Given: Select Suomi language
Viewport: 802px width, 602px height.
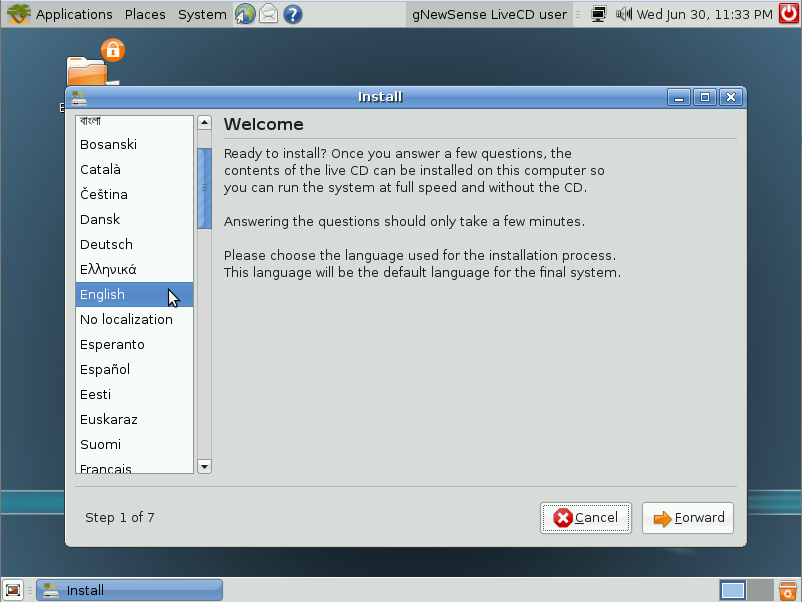Looking at the screenshot, I should coord(135,445).
